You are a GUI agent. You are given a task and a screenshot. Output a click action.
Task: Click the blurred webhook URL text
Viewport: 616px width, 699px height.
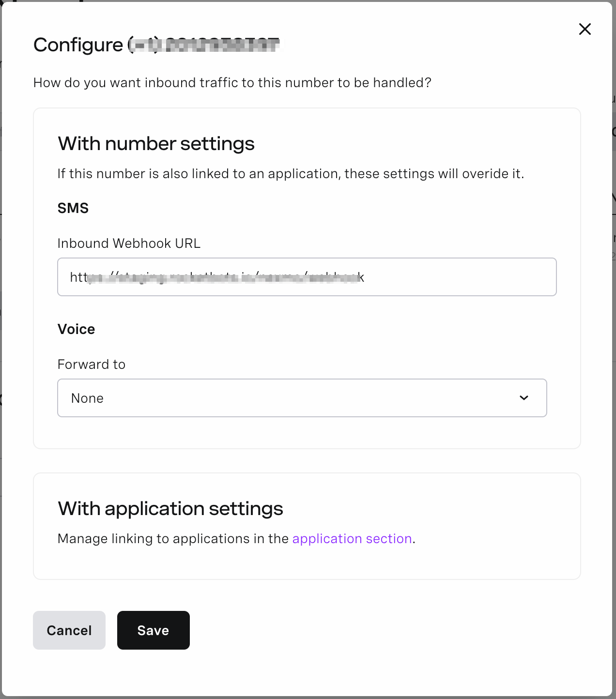(217, 277)
